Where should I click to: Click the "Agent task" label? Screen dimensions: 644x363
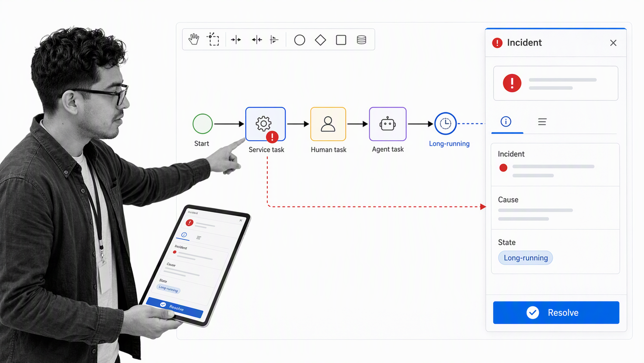point(388,149)
